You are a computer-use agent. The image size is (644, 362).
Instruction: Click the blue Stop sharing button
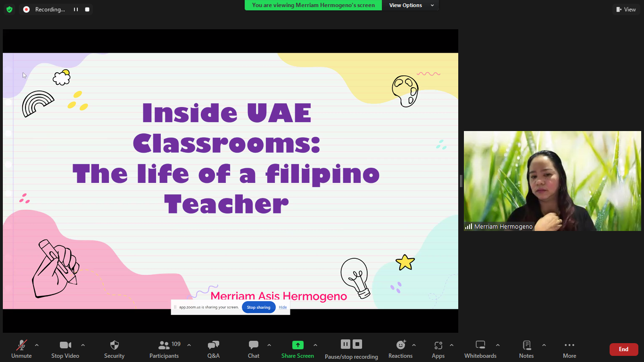coord(258,307)
